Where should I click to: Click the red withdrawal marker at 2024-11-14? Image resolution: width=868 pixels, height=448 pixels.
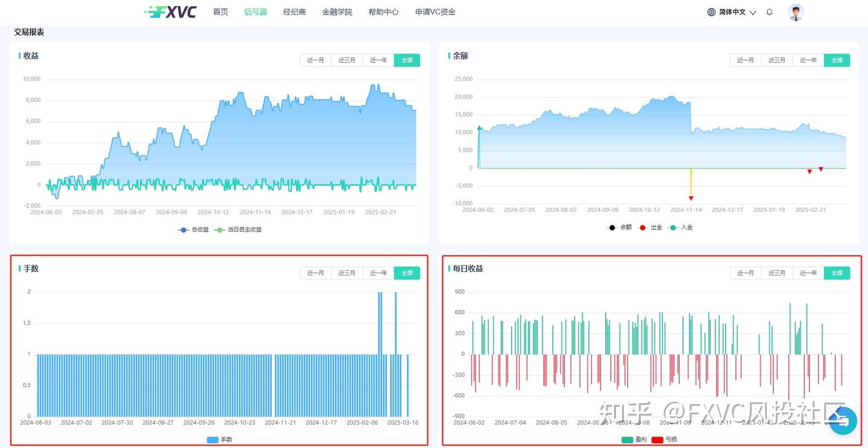pos(691,198)
